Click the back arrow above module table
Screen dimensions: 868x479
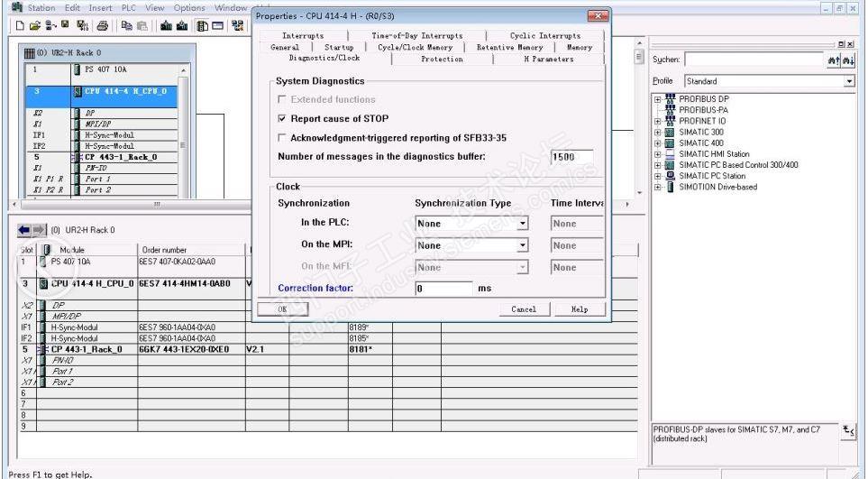coord(23,230)
